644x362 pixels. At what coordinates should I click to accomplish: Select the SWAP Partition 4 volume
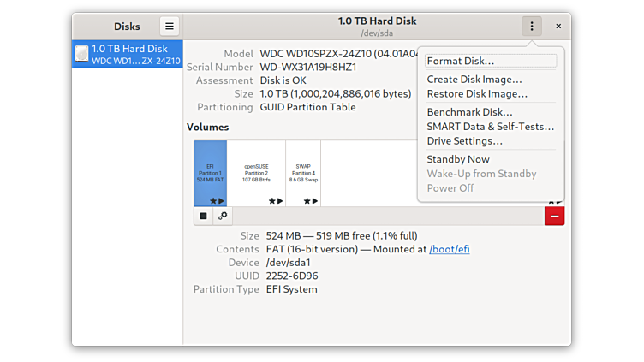pyautogui.click(x=303, y=173)
